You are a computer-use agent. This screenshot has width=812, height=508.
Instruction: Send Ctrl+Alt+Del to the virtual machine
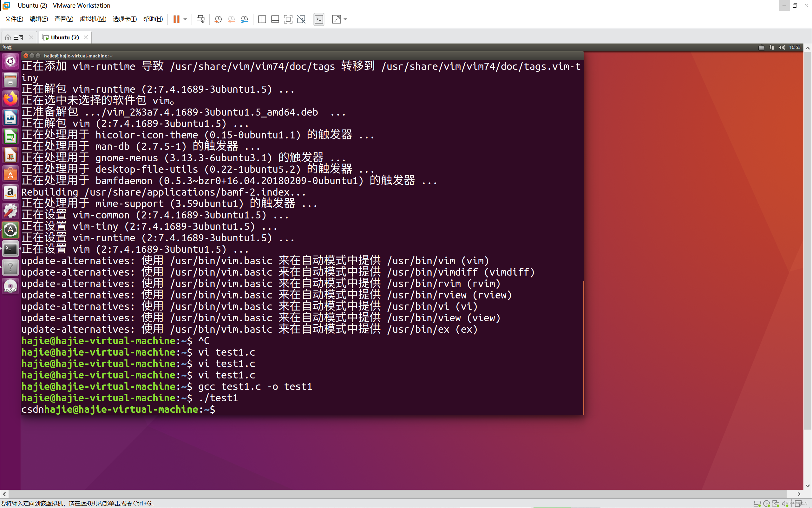(201, 19)
